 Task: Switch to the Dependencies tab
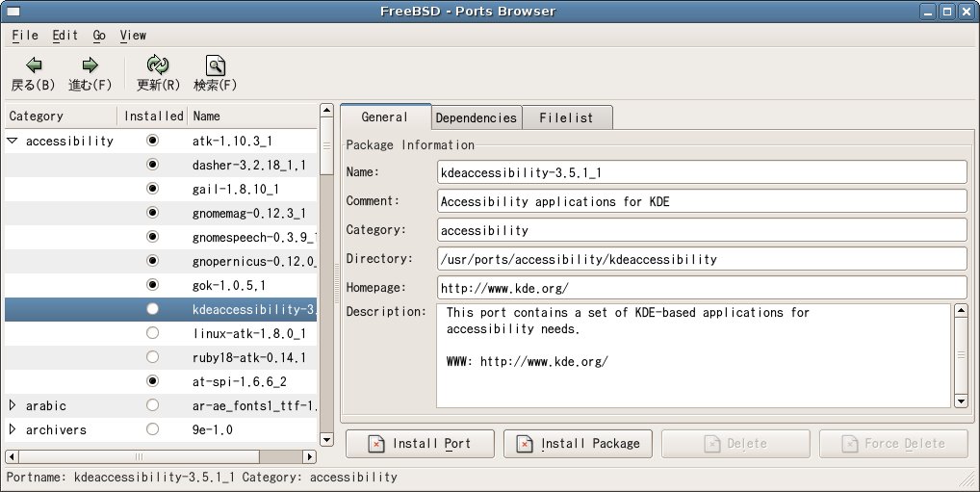[x=477, y=117]
